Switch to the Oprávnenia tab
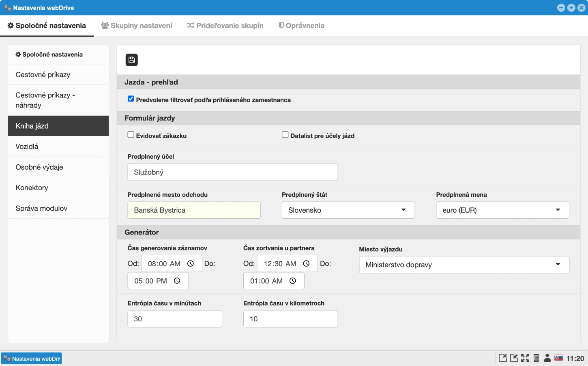 coord(301,26)
